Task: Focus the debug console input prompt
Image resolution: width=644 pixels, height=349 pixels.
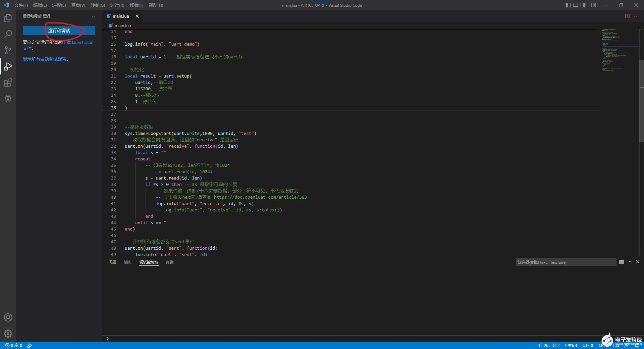Action: tap(372, 338)
